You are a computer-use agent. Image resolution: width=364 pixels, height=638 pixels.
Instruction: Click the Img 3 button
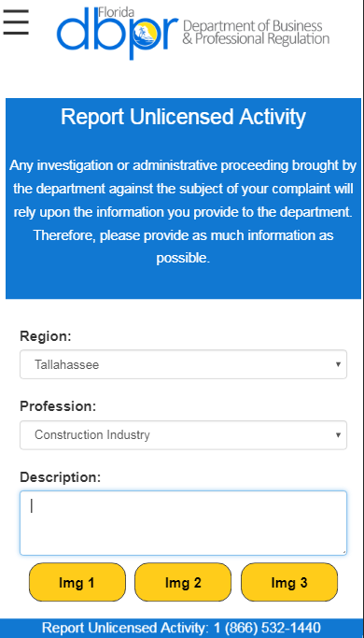289,582
